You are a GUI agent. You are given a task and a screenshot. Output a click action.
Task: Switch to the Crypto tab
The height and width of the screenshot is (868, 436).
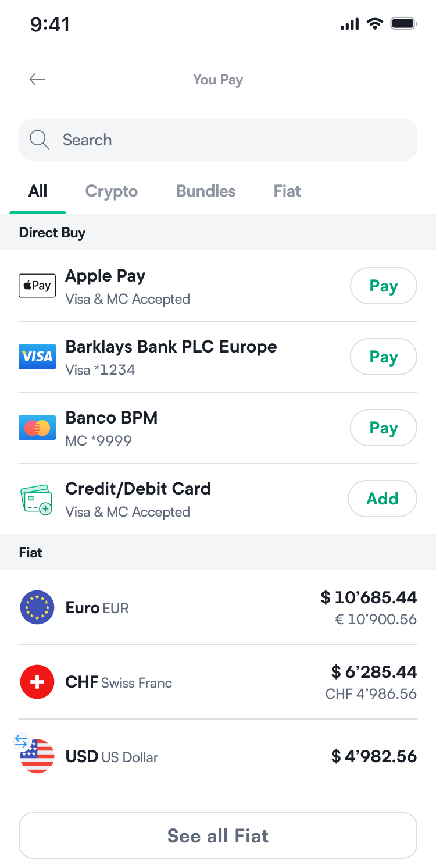112,191
